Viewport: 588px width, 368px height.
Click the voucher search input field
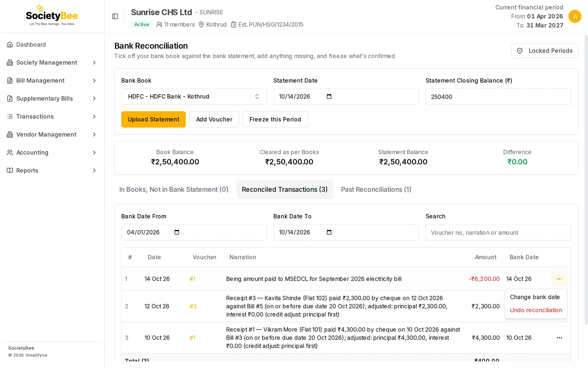[498, 232]
